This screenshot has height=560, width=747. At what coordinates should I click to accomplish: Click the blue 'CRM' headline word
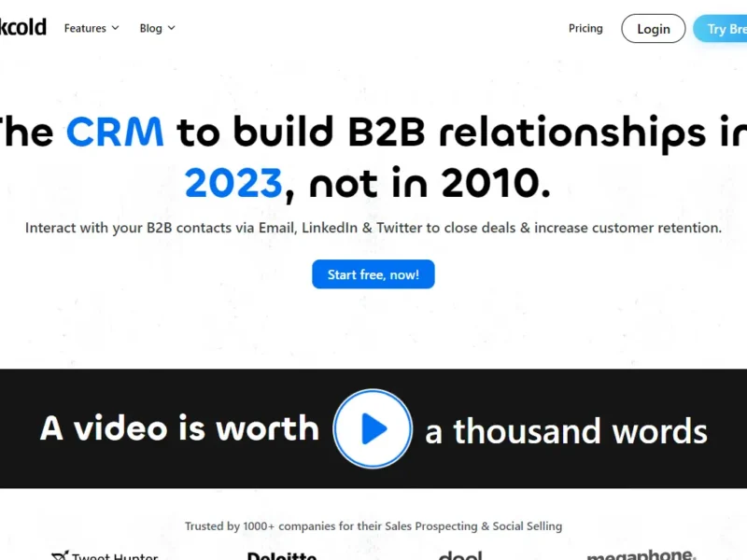tap(115, 133)
